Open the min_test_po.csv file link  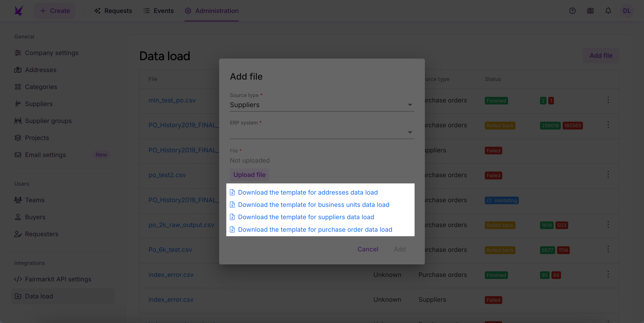tap(172, 100)
